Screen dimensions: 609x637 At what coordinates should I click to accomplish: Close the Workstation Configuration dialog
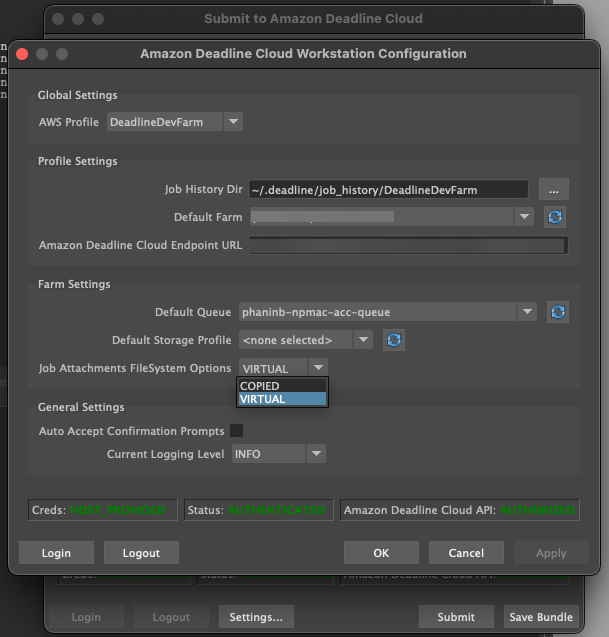[x=22, y=54]
